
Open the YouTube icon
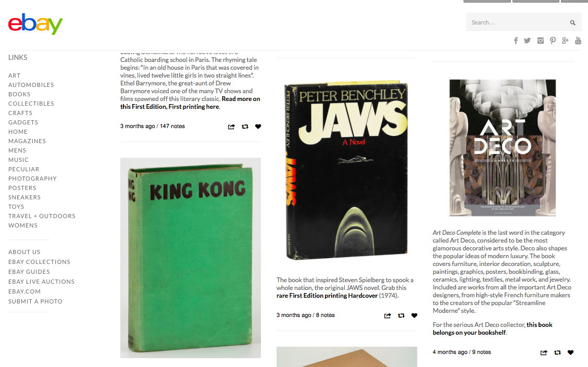578,41
